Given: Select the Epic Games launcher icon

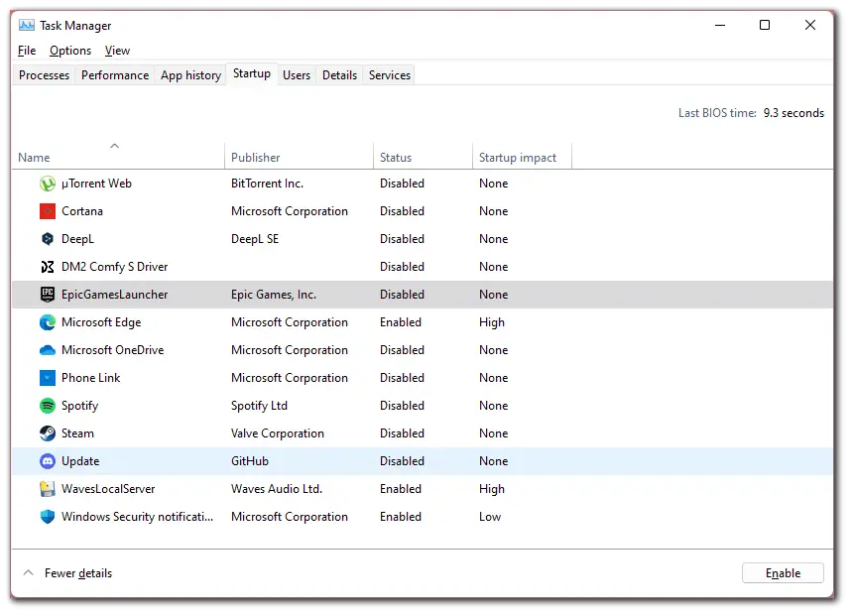Looking at the screenshot, I should point(48,295).
